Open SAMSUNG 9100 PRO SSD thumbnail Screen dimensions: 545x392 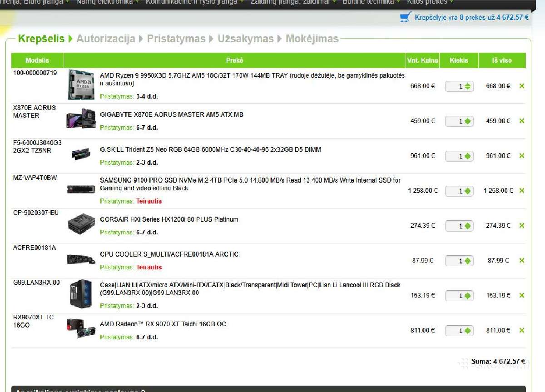(81, 189)
